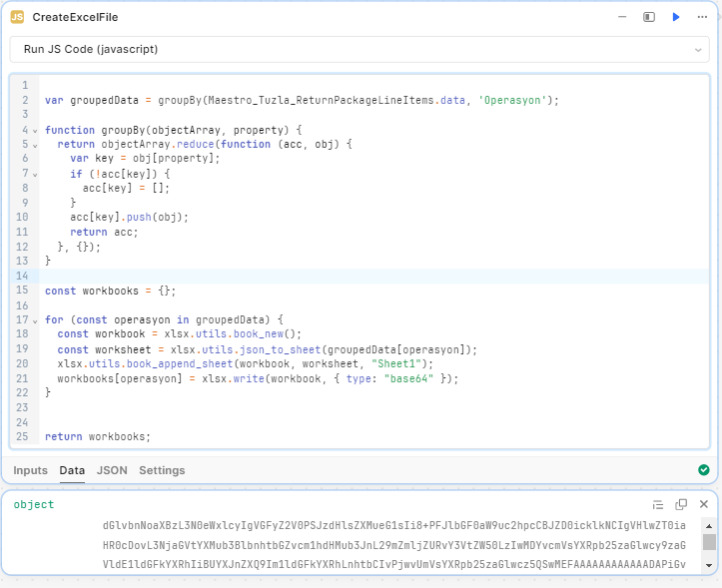This screenshot has height=588, width=722.
Task: Collapse the if block fold on line 7
Action: pyautogui.click(x=35, y=175)
